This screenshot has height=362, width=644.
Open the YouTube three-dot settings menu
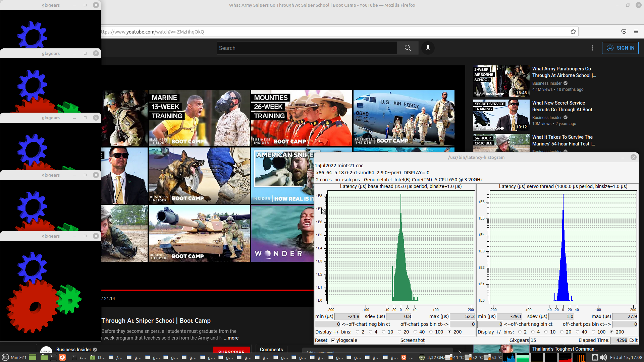[593, 48]
